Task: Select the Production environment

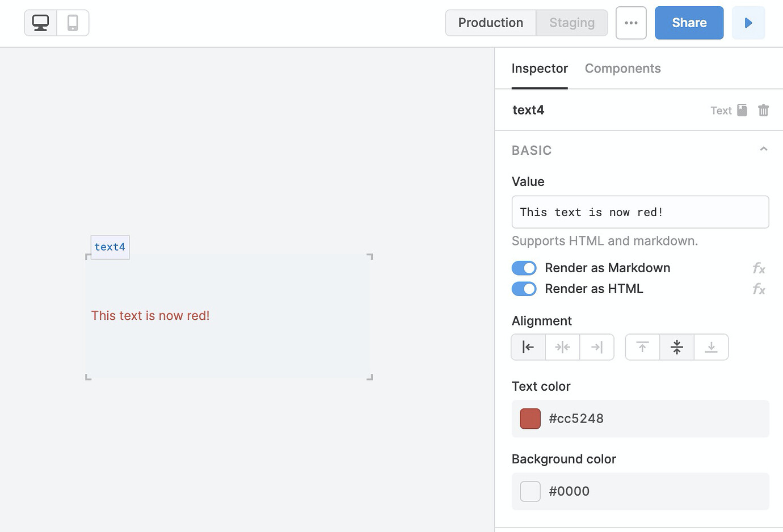Action: [490, 23]
